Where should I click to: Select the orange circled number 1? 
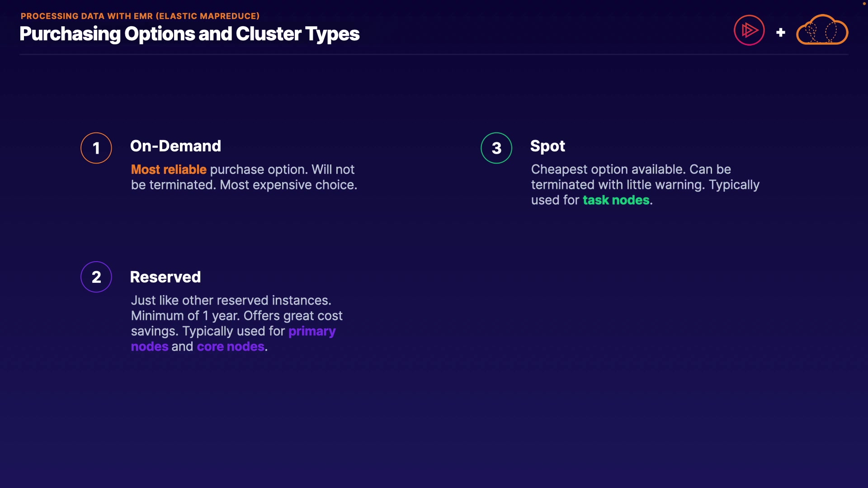pos(96,148)
